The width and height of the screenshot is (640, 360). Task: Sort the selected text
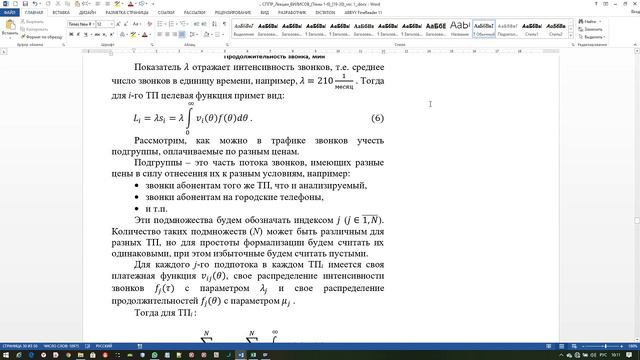point(214,24)
